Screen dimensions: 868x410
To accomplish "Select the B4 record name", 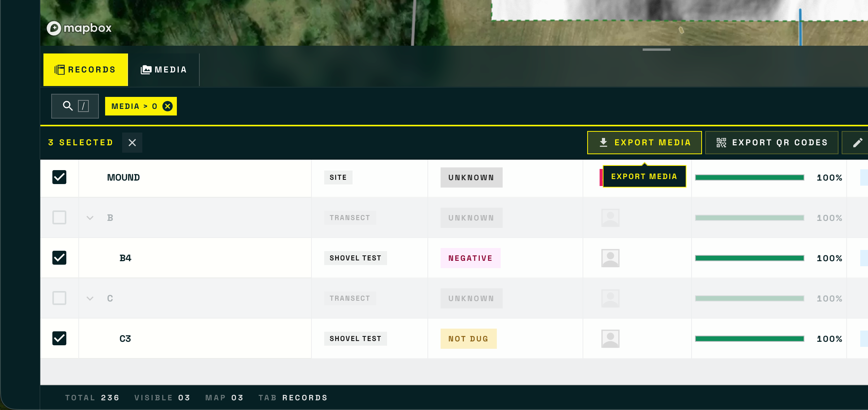I will [x=125, y=258].
